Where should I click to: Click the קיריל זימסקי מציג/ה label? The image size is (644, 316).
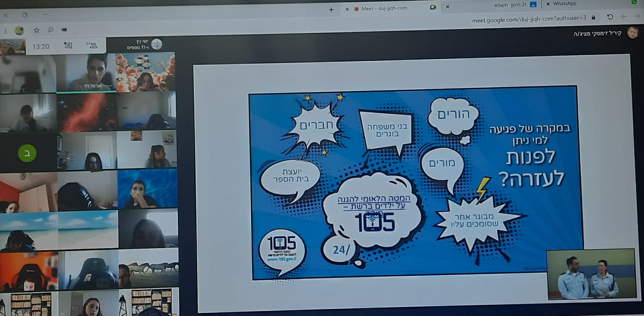[597, 33]
